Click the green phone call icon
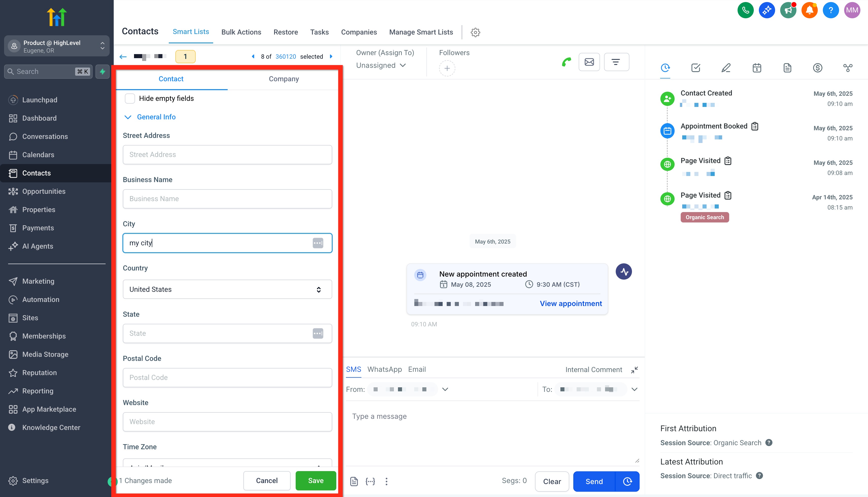Viewport: 868px width, 497px height. [566, 62]
